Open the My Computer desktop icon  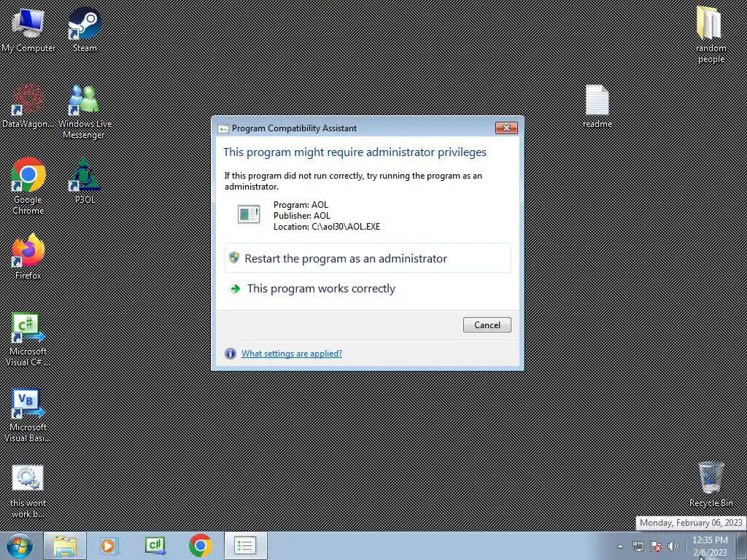tap(28, 31)
